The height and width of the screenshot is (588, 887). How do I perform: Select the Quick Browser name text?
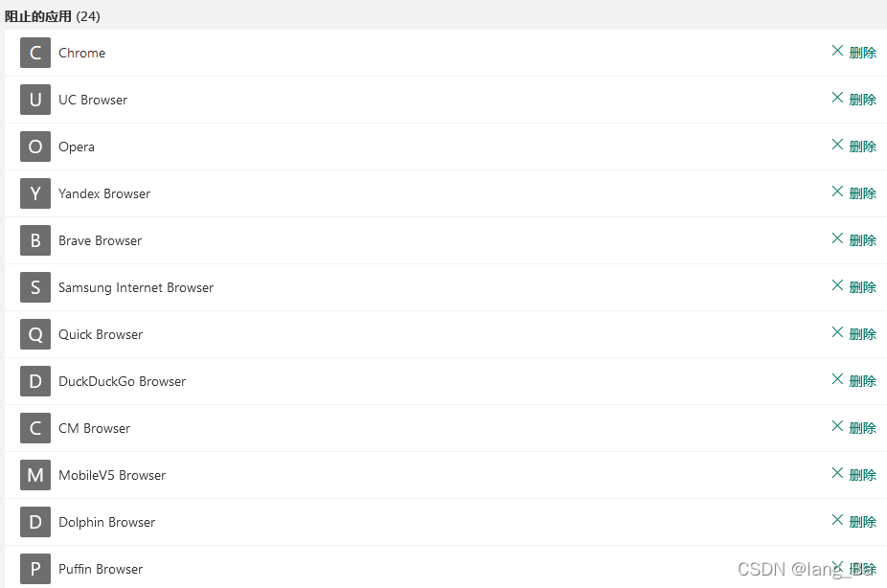(x=101, y=335)
